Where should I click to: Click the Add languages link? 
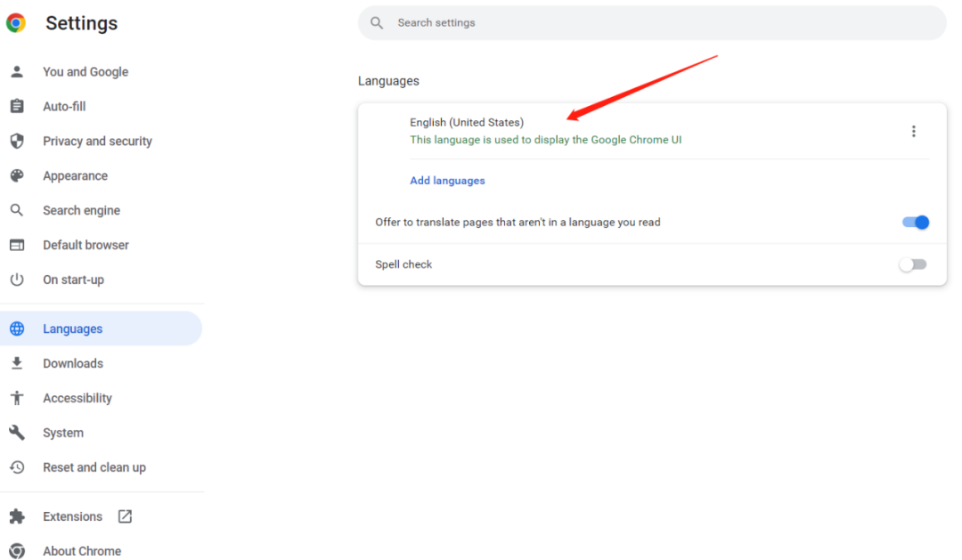click(x=447, y=180)
